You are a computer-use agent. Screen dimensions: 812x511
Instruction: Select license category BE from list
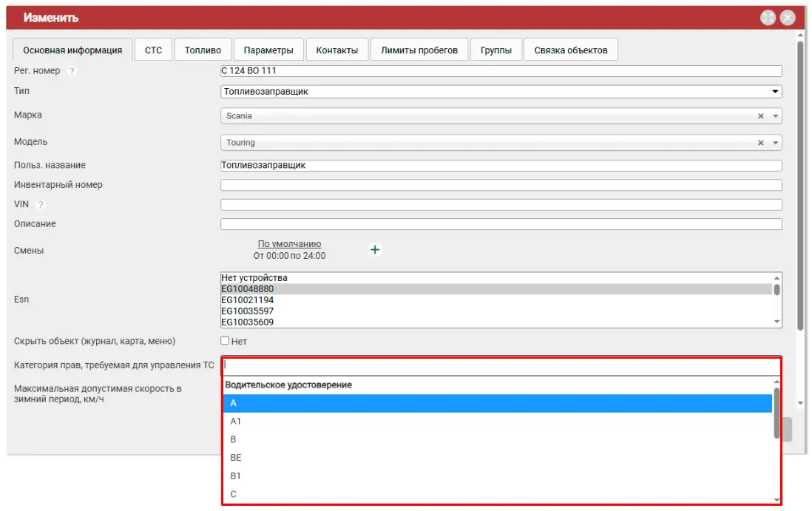[x=236, y=458]
